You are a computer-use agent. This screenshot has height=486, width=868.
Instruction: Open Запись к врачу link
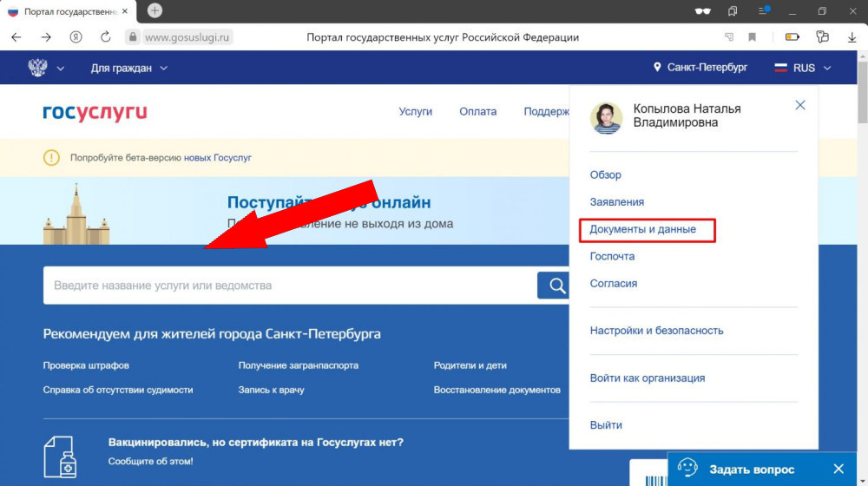pos(271,390)
